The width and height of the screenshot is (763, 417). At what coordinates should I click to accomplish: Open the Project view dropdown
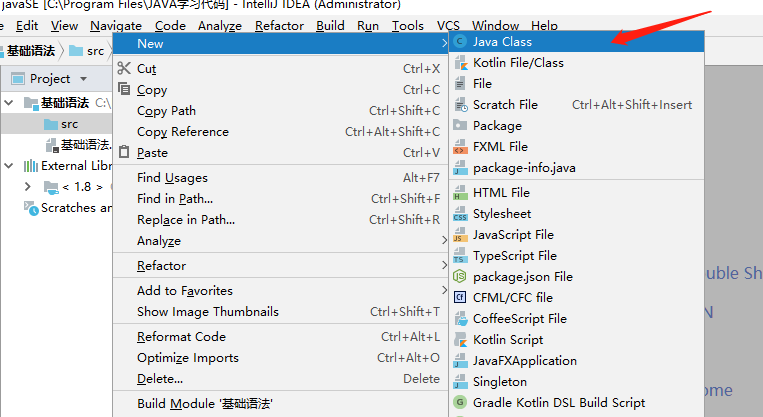[x=83, y=79]
